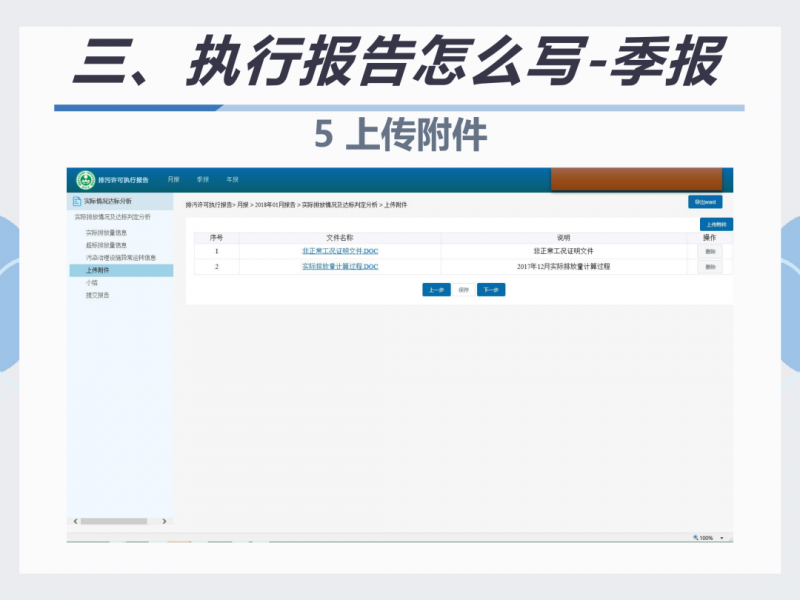
Task: Open the 季报 tab in the header
Action: [203, 180]
